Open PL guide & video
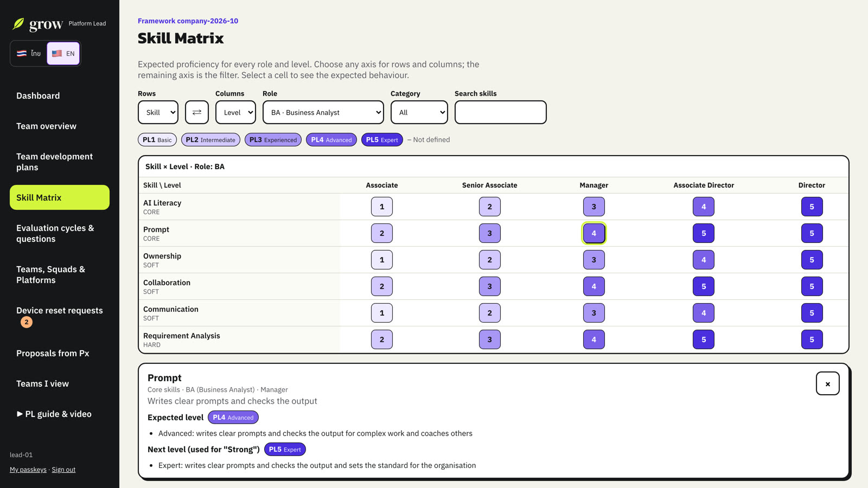The height and width of the screenshot is (488, 868). 60,414
